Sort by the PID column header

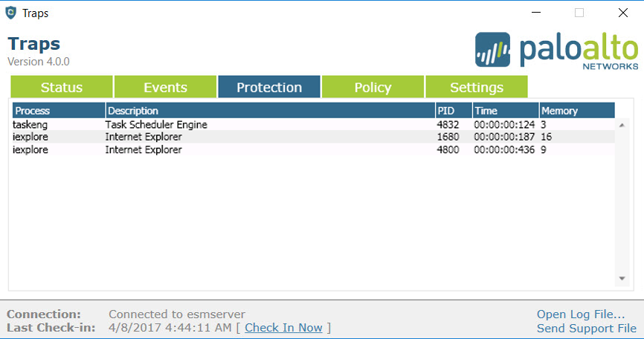(454, 111)
